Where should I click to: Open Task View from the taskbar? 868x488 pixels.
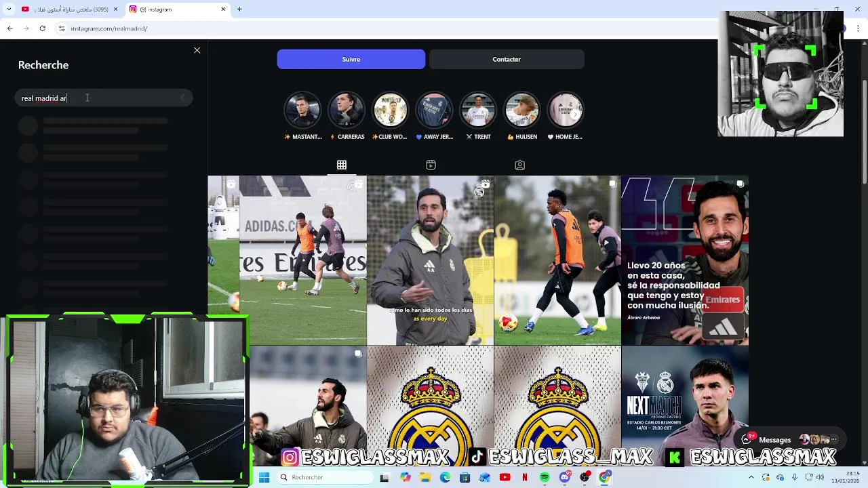[384, 477]
